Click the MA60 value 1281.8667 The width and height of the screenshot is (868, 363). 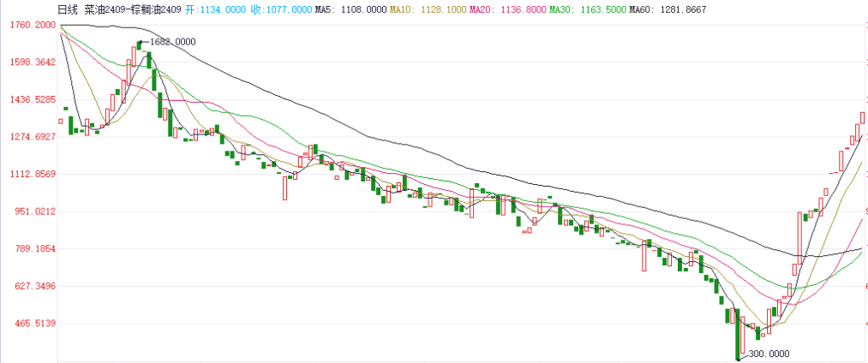(x=683, y=9)
